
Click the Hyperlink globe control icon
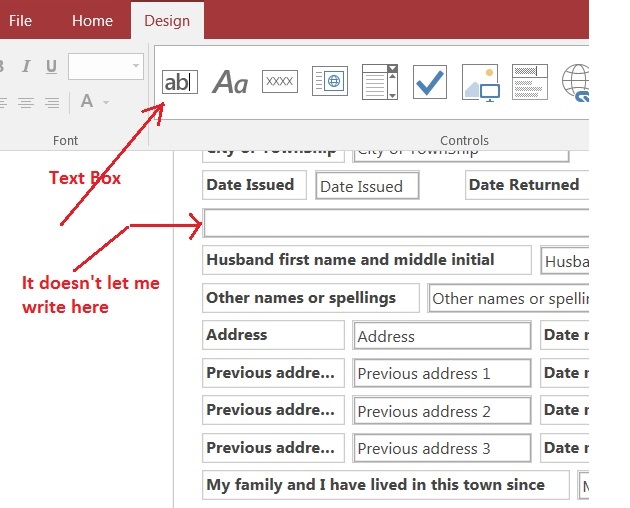[x=575, y=82]
